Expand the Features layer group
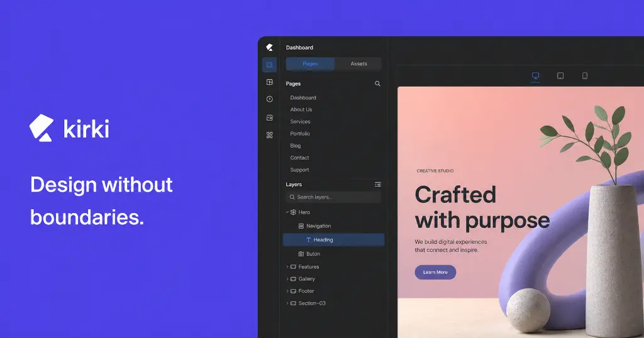The image size is (644, 338). (x=287, y=266)
